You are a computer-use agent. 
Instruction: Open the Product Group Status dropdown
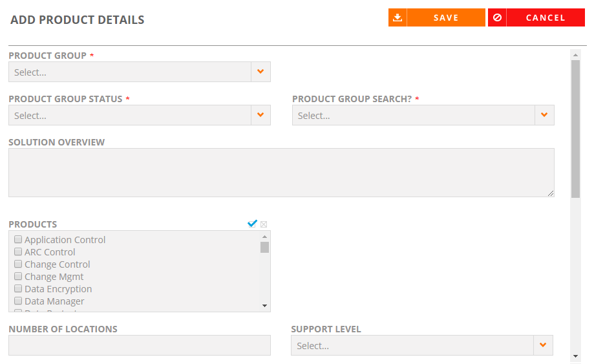coord(140,115)
